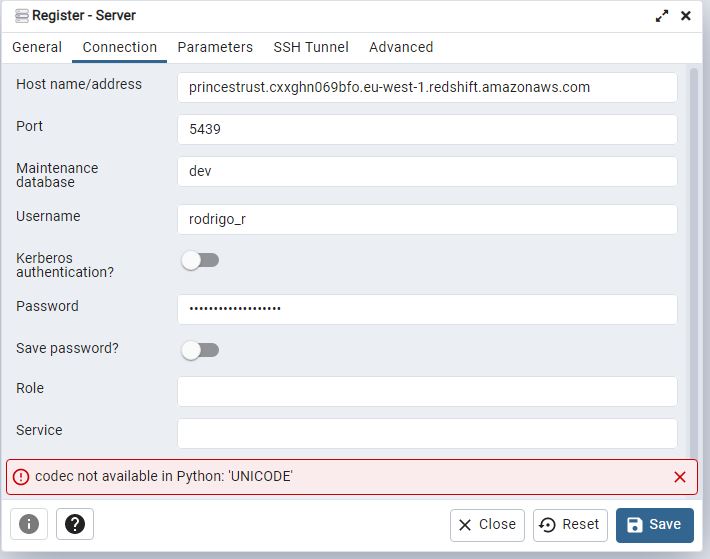The width and height of the screenshot is (710, 559).
Task: Click the info icon button at bottom left
Action: pos(29,524)
